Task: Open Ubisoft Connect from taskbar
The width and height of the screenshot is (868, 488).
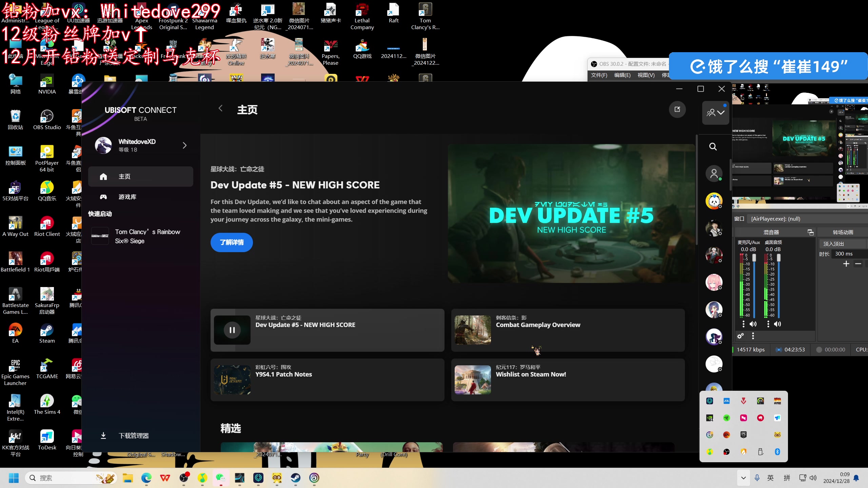Action: tap(314, 478)
